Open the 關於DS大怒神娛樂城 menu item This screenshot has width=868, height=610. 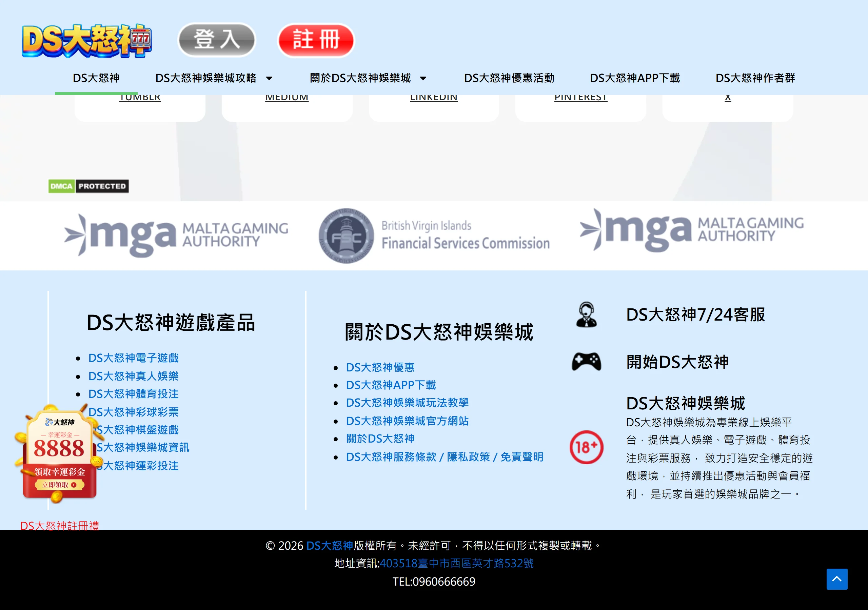(360, 78)
